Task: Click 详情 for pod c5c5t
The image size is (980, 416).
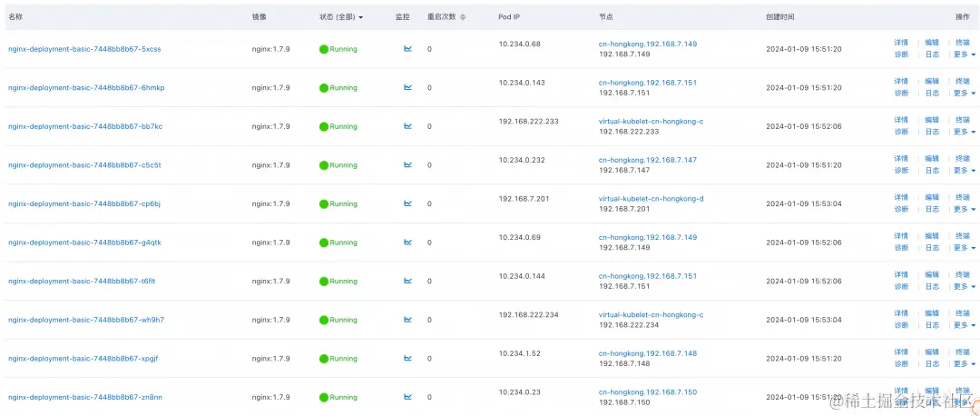Action: point(901,159)
